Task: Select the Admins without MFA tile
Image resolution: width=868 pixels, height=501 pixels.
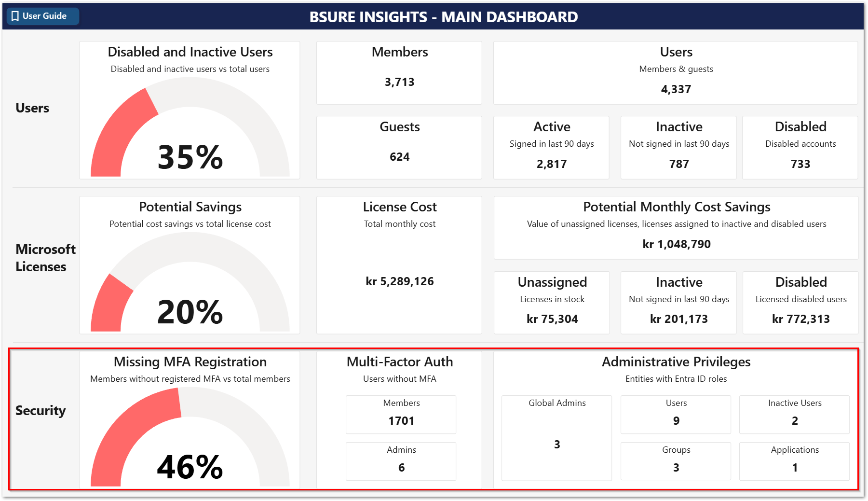Action: pyautogui.click(x=401, y=461)
